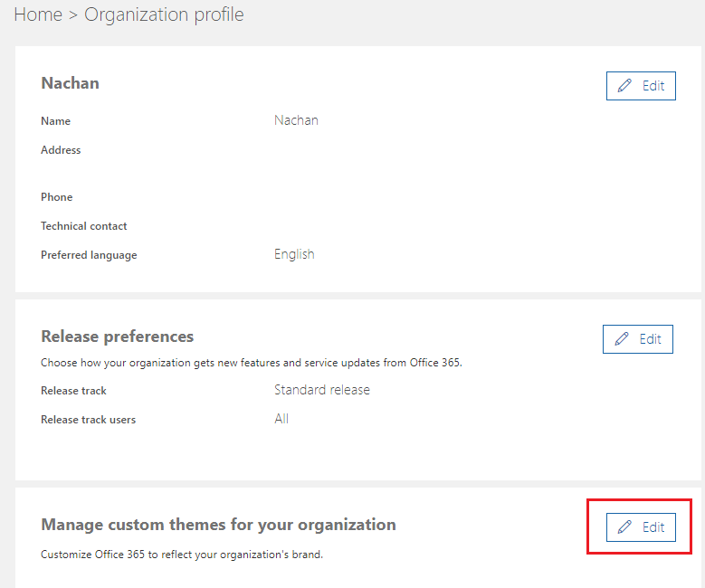705x588 pixels.
Task: Edit custom themes for your organization
Action: (641, 526)
